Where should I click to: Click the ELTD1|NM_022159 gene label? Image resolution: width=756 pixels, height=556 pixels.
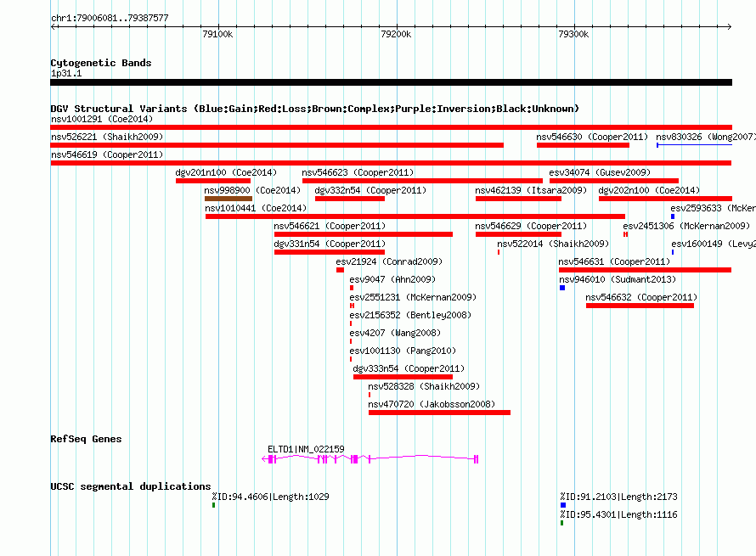coord(306,449)
